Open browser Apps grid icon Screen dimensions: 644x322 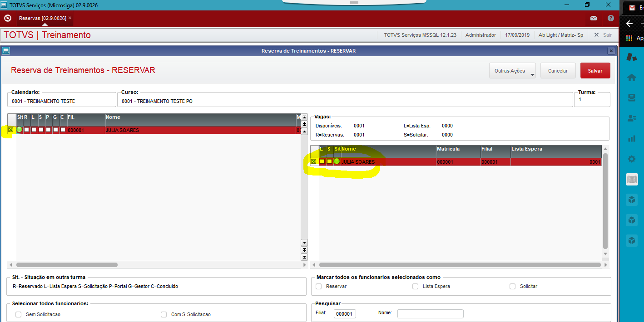[629, 38]
